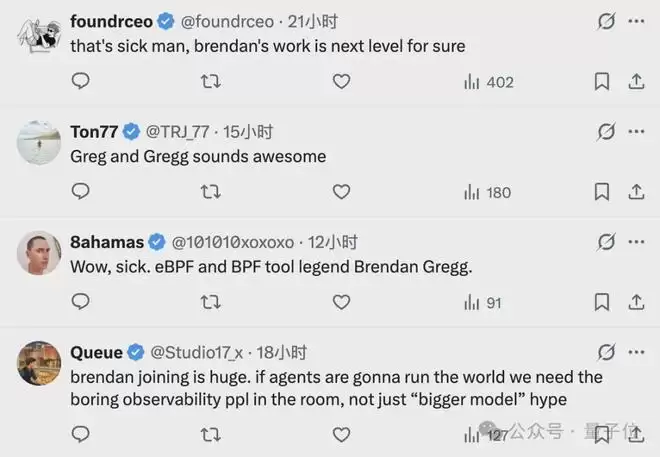
Task: Open the 12小时 timestamp on 8ahamas reply
Action: click(x=333, y=242)
